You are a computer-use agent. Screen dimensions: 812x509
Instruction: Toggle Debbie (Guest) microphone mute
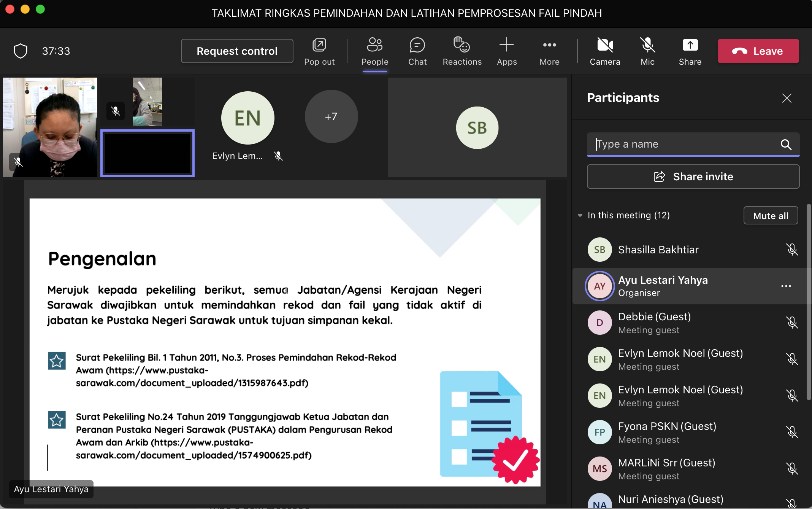792,323
